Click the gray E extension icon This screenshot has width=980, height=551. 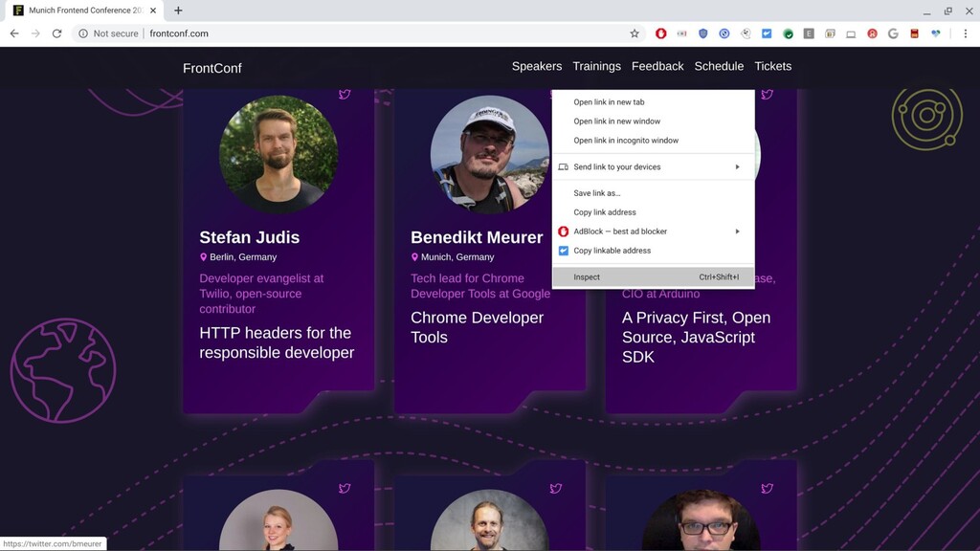tap(809, 33)
